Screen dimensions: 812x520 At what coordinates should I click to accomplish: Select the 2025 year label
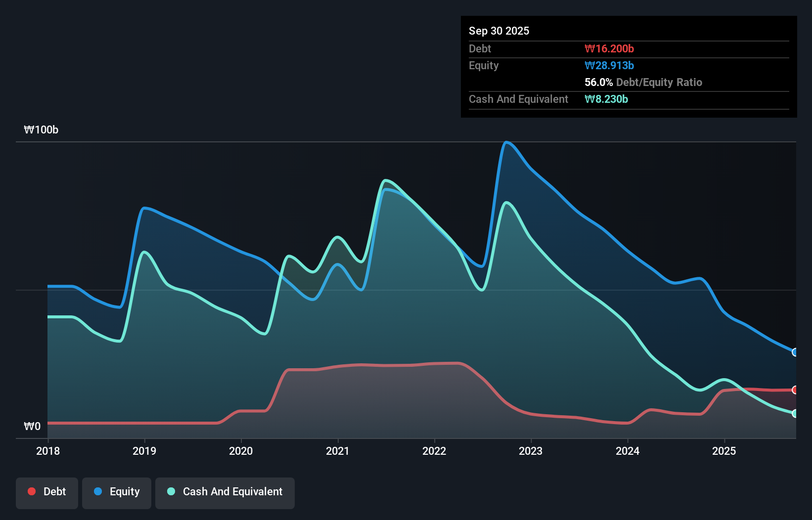[x=724, y=451]
